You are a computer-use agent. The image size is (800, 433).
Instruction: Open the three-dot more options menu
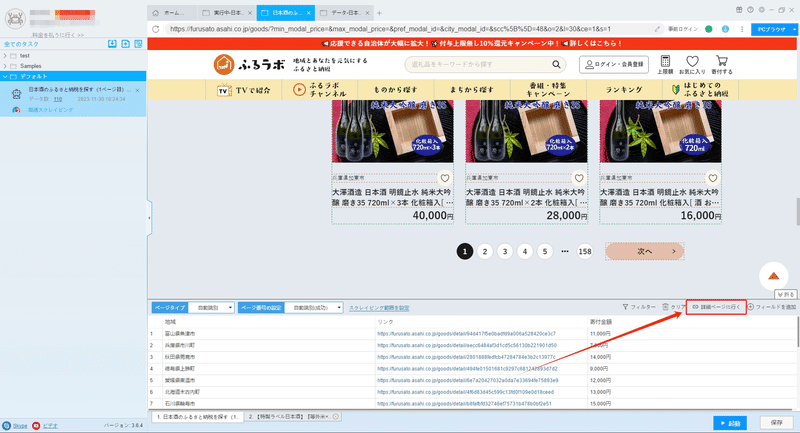point(742,29)
